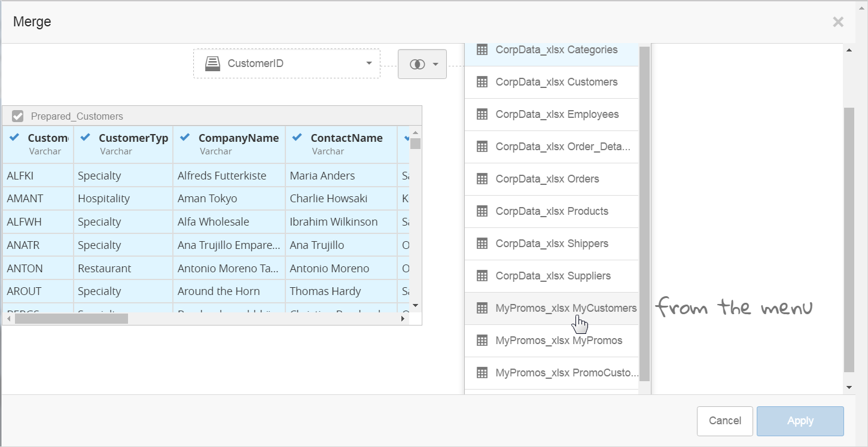The image size is (868, 447).
Task: Toggle the Prepared_Customers table checkbox
Action: click(18, 116)
